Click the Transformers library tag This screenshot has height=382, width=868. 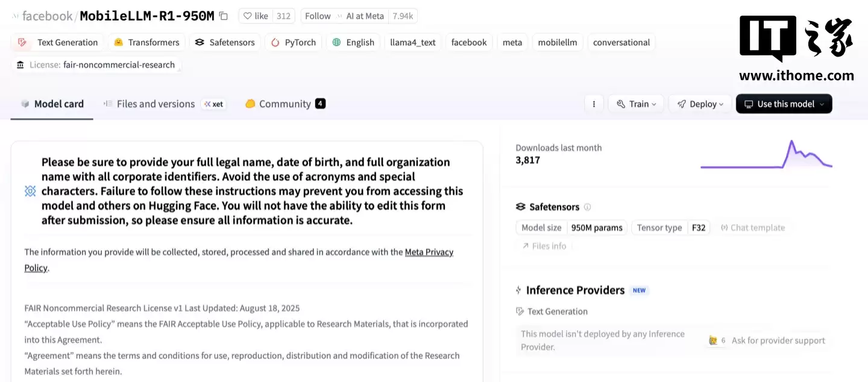146,43
